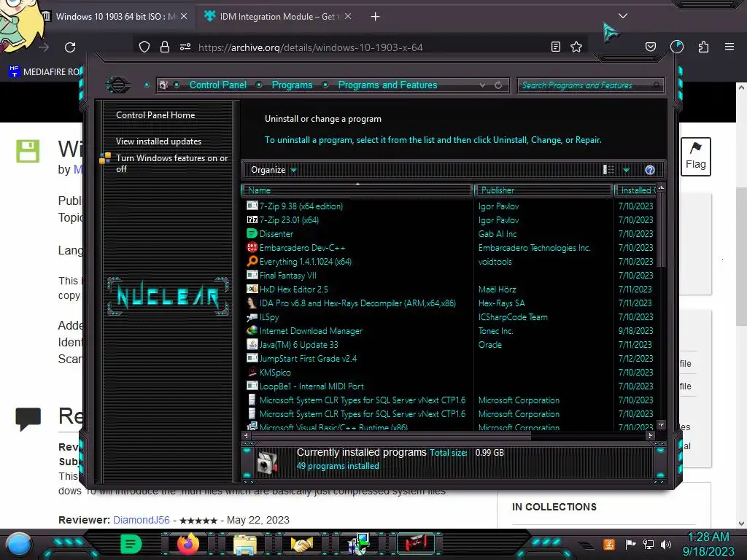
Task: Open reviewer DiamondJ56 profile link
Action: point(141,520)
